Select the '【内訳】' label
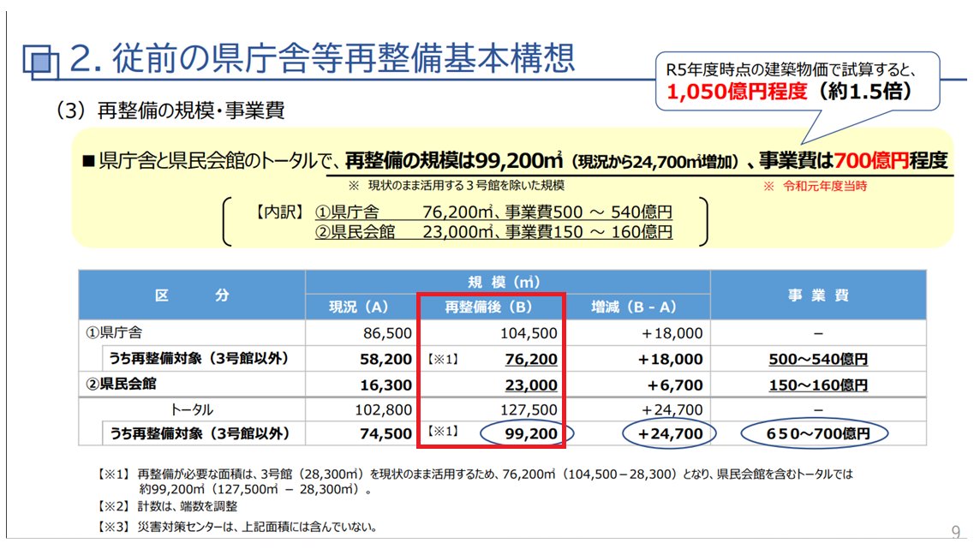The height and width of the screenshot is (549, 980). [x=278, y=212]
